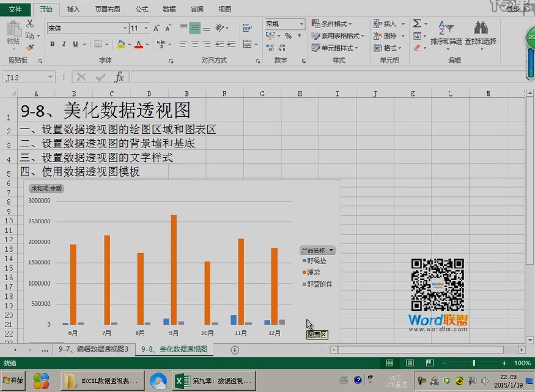Click the 查找和选择 find and select button
This screenshot has height=392, width=535.
481,36
